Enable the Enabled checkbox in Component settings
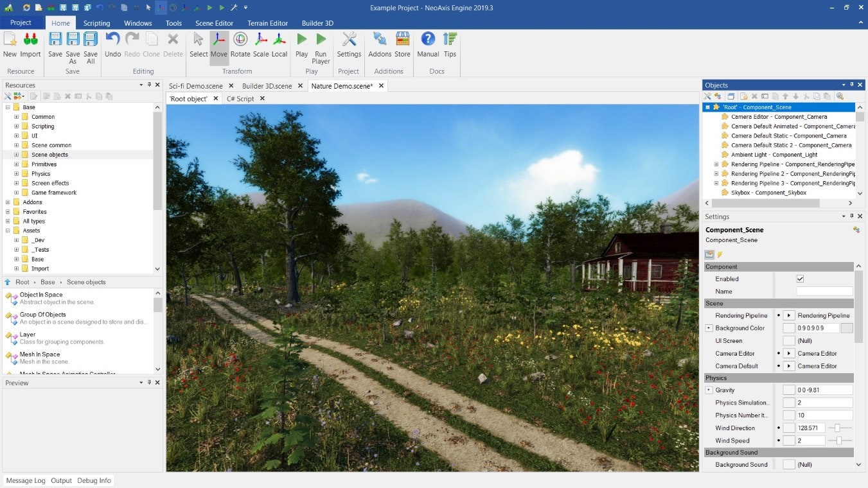This screenshot has height=488, width=868. pos(800,279)
